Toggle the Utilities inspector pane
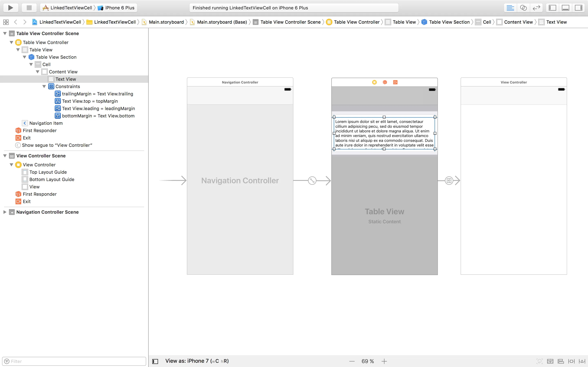This screenshot has height=367, width=588. tap(579, 8)
